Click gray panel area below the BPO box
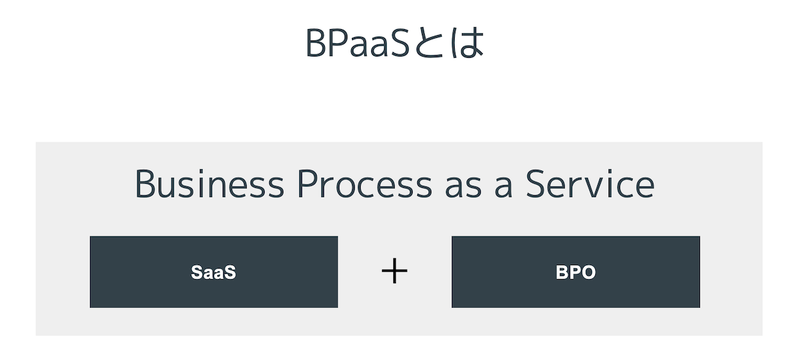The image size is (800, 363). point(576,322)
